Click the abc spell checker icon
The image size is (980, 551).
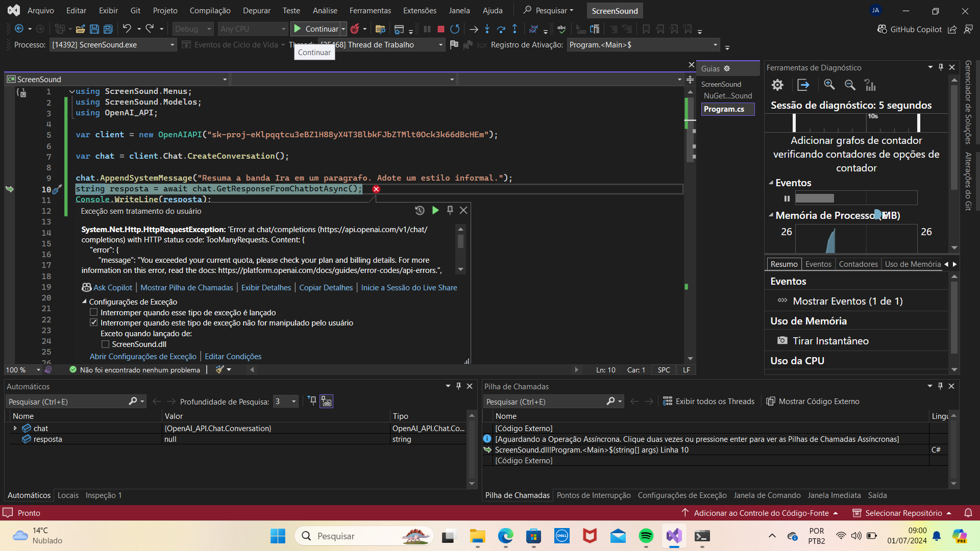point(562,29)
